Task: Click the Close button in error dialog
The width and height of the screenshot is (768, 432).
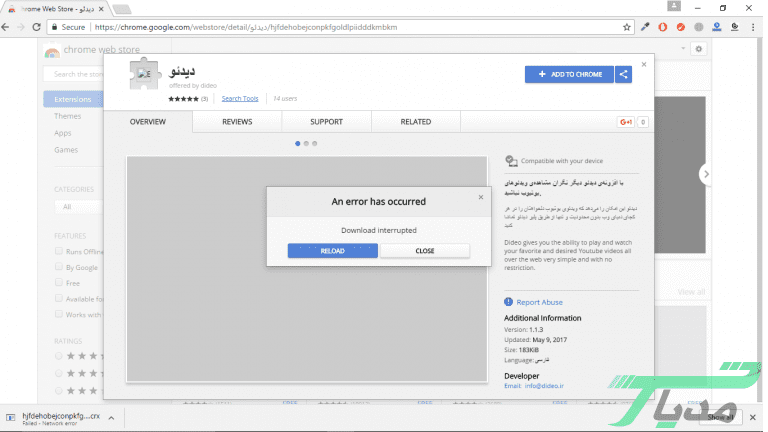Action: click(x=425, y=251)
